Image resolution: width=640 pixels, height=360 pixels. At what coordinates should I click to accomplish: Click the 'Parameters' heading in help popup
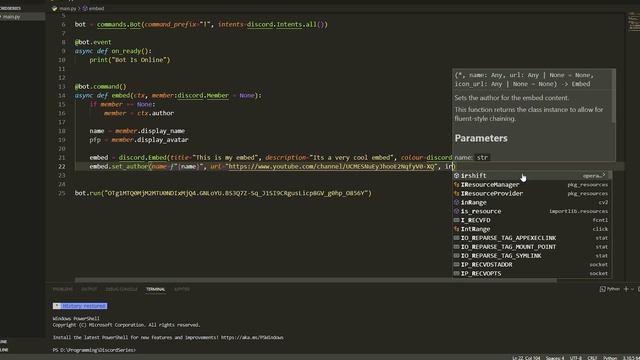[x=481, y=138]
